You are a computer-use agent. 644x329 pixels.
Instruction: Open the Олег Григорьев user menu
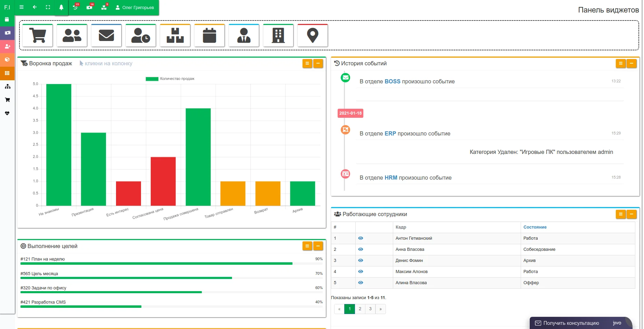(134, 7)
